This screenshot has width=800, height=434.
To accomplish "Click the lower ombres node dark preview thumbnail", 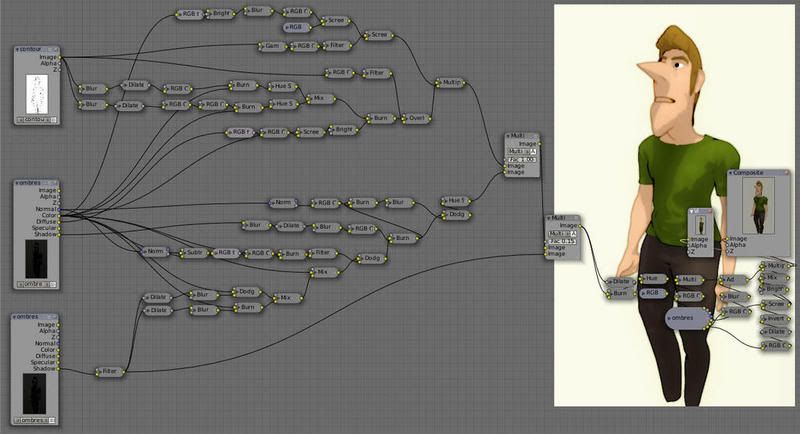I will [34, 394].
